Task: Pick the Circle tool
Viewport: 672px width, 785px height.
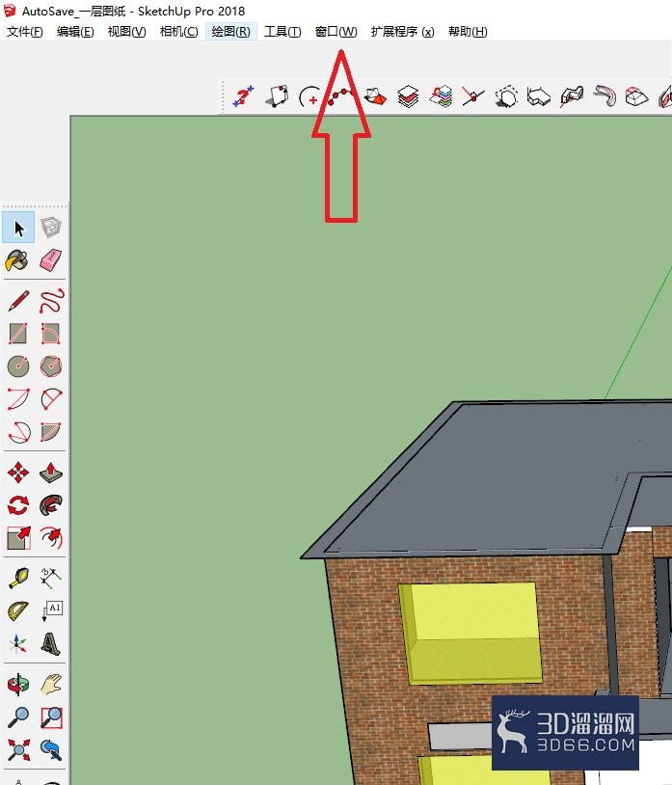Action: point(18,366)
